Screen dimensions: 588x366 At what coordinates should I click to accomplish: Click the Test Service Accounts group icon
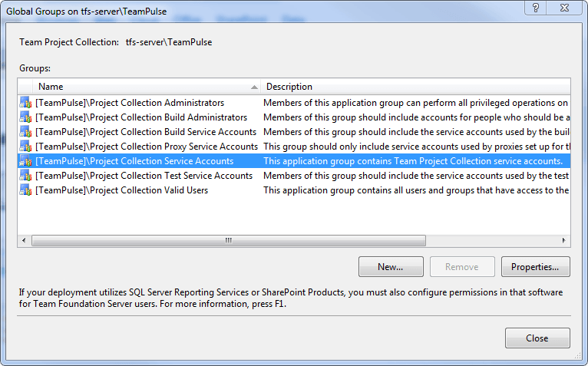(x=25, y=176)
